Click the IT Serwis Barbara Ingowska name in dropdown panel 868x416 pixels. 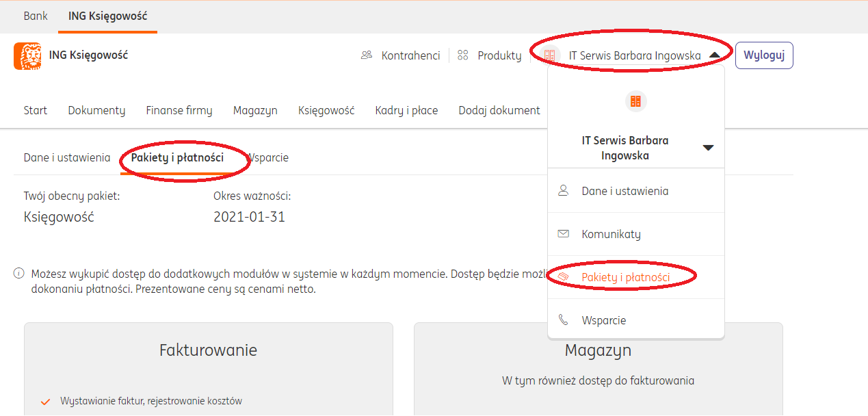tap(625, 148)
